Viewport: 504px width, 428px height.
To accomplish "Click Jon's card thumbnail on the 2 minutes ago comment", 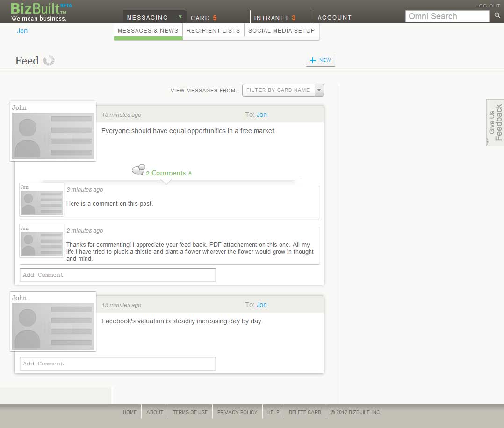I will tap(42, 241).
